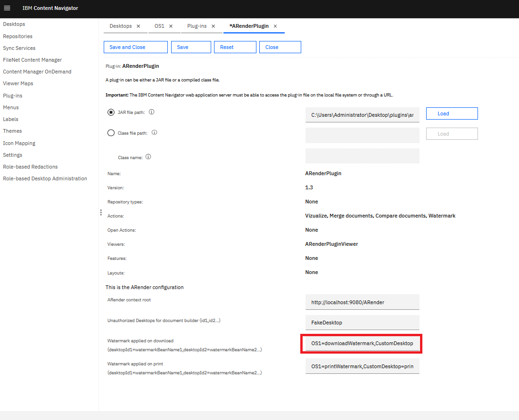519x420 pixels.
Task: Switch to the OS1 tab
Action: [x=159, y=26]
